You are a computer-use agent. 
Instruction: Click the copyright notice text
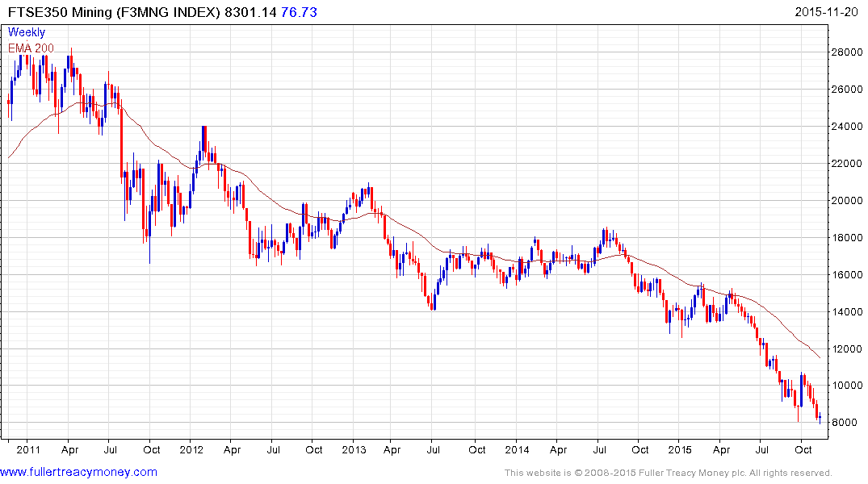[x=669, y=473]
